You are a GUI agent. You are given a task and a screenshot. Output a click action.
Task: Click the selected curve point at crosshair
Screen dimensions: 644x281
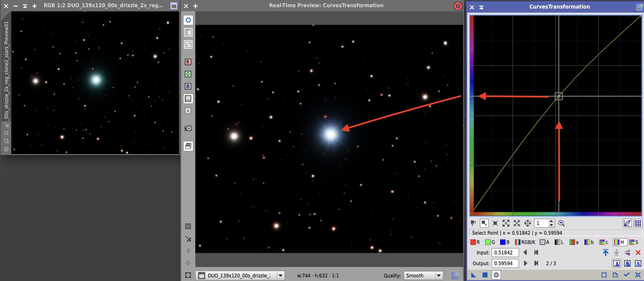pos(558,96)
